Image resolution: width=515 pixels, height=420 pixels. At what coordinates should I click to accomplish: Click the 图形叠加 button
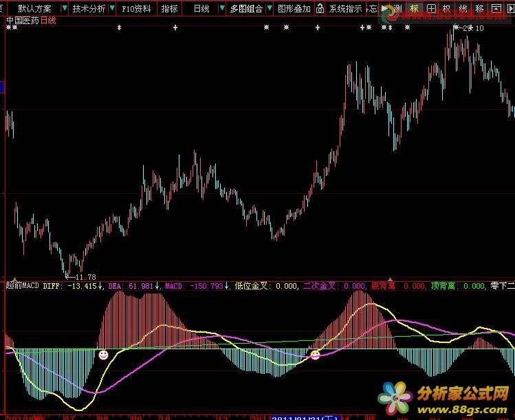click(294, 8)
